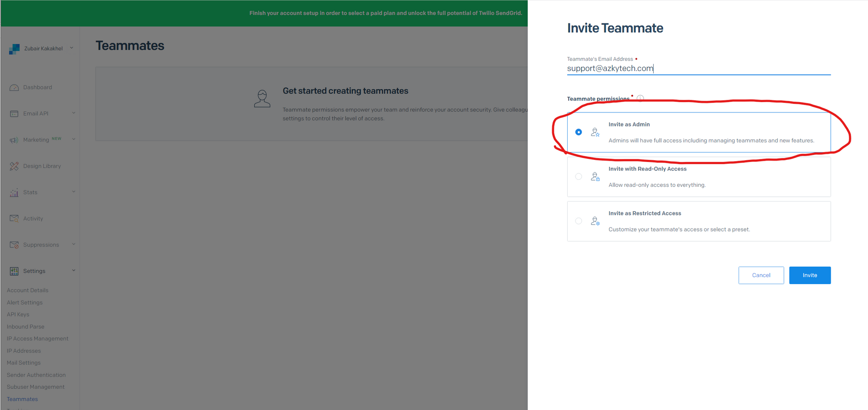Go to Sender Authentication settings

point(36,375)
